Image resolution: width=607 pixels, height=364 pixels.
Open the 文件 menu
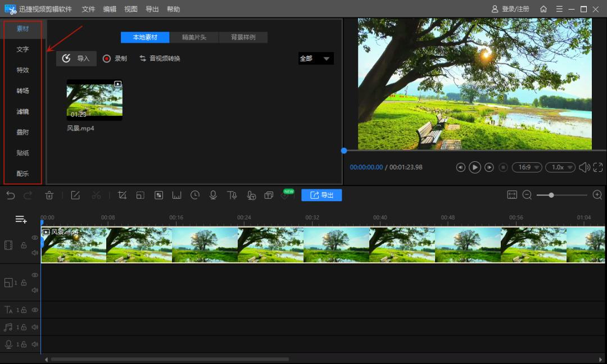tap(88, 9)
